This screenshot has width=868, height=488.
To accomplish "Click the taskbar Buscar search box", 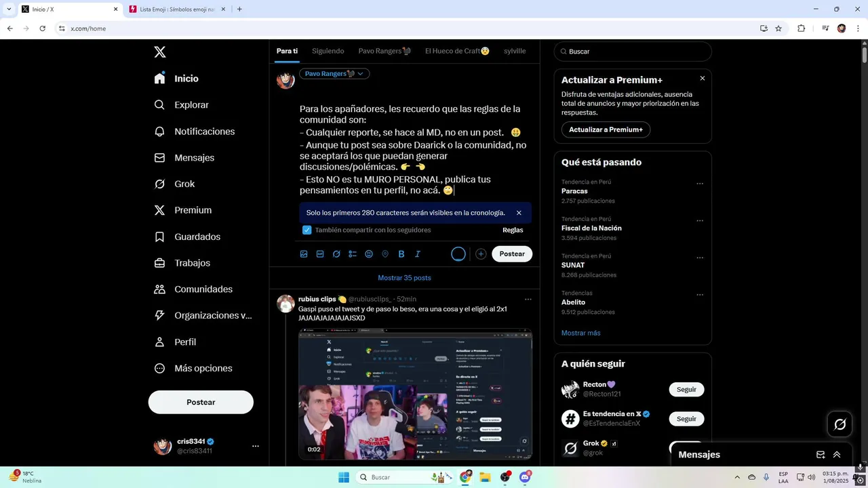I will pyautogui.click(x=405, y=477).
